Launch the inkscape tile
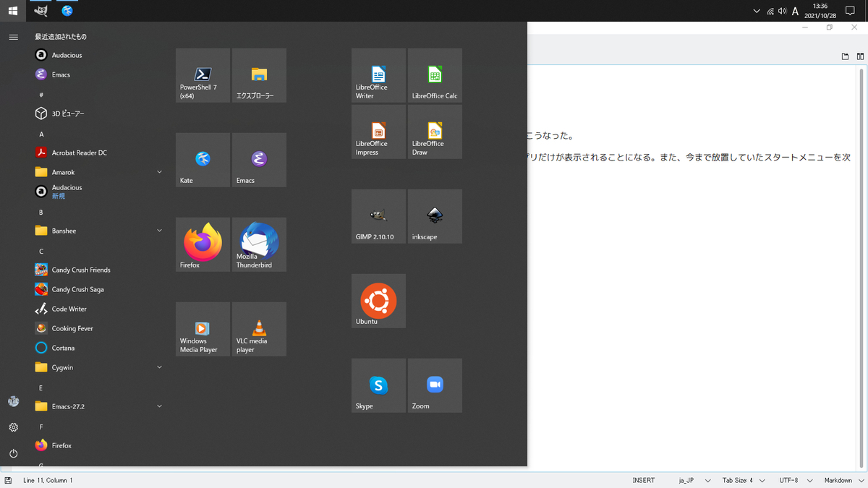 (435, 216)
